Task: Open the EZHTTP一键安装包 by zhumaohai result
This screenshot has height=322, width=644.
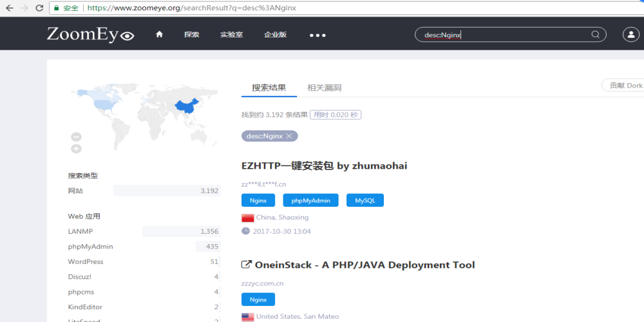Action: 325,166
